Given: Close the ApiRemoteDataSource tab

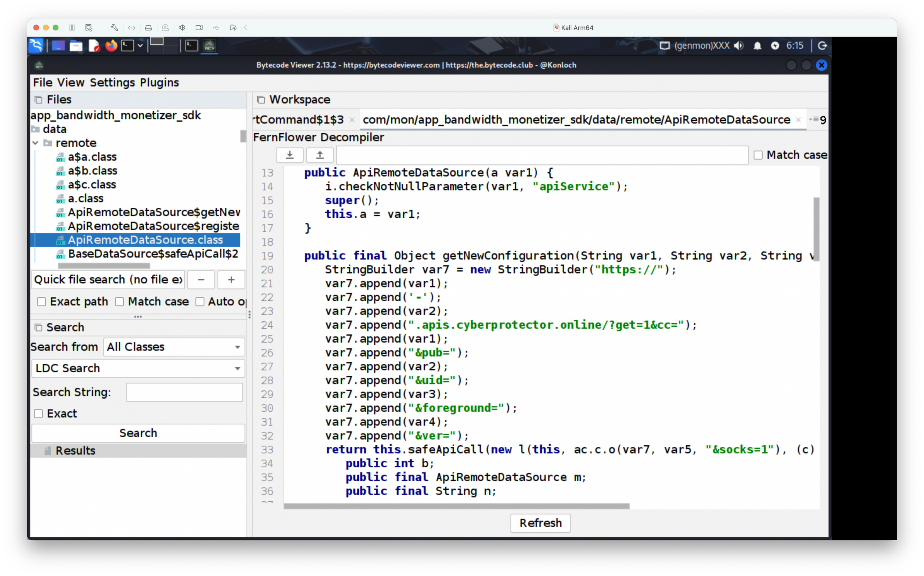Looking at the screenshot, I should [798, 120].
